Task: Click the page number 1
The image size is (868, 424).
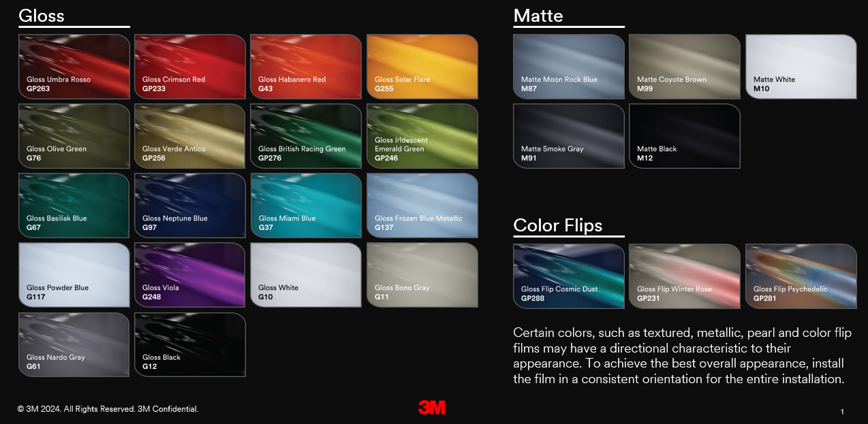Action: tap(843, 412)
